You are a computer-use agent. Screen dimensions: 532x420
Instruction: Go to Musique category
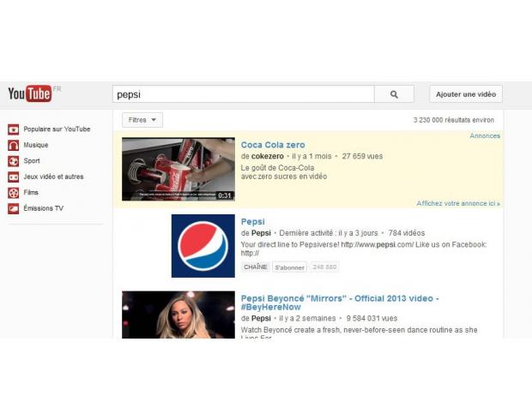click(36, 145)
